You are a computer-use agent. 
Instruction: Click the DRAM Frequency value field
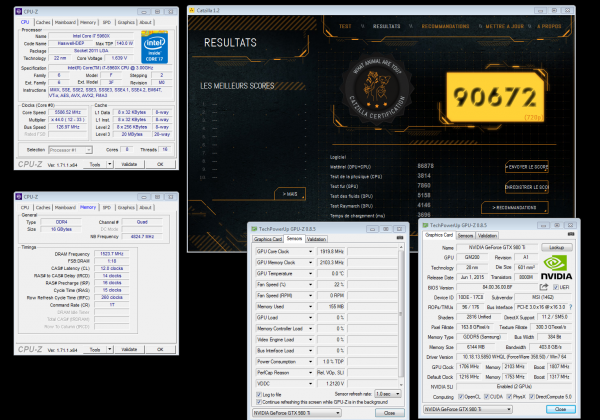tap(112, 254)
